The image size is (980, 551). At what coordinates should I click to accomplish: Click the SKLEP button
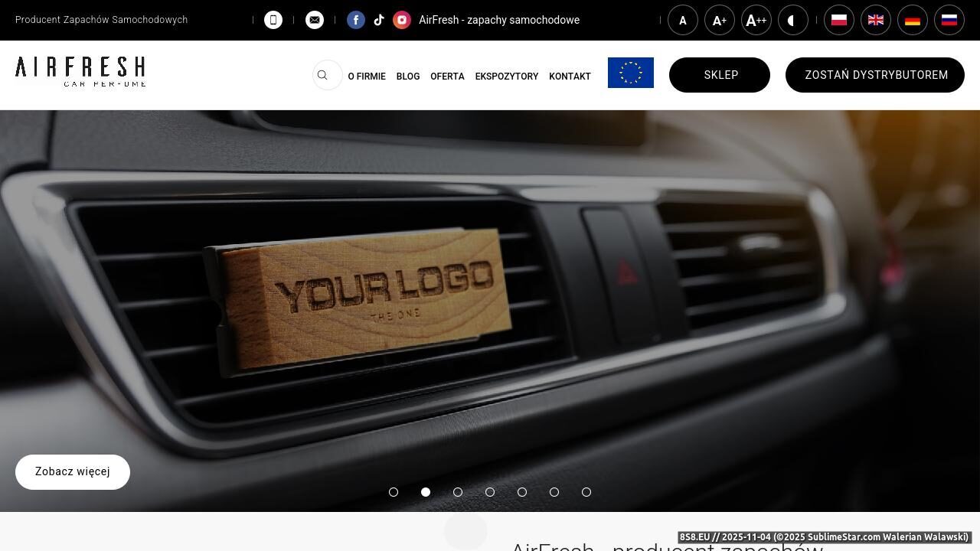pos(720,75)
